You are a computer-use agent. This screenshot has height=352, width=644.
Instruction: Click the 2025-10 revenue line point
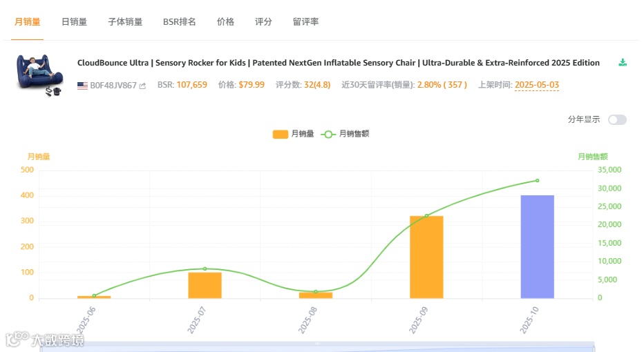(537, 181)
